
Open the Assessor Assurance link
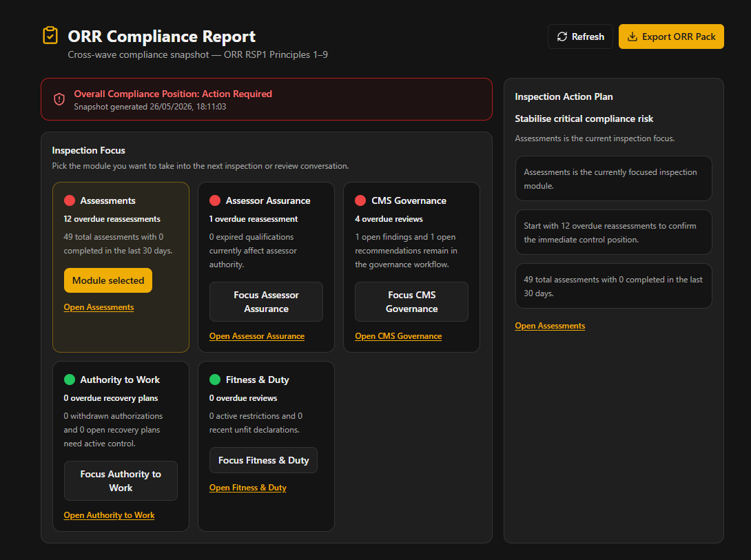257,336
